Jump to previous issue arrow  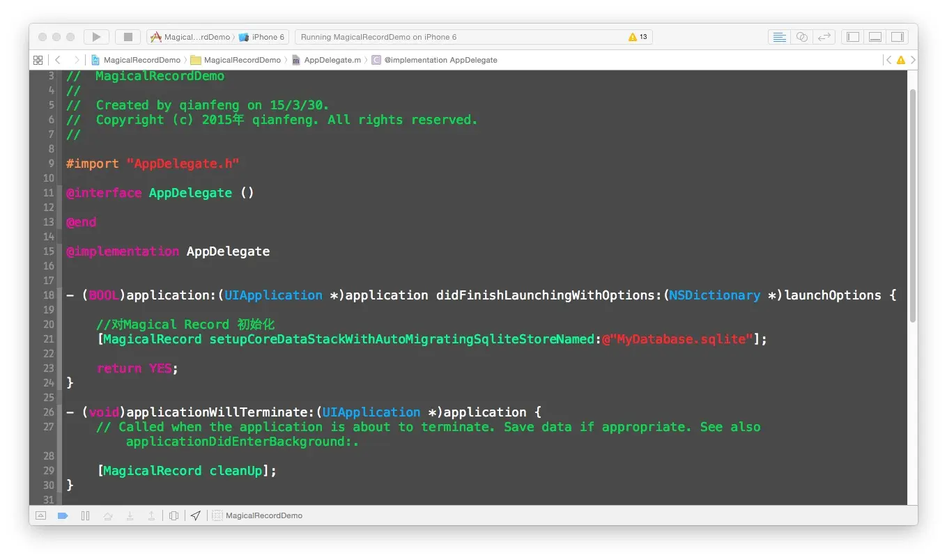(888, 60)
